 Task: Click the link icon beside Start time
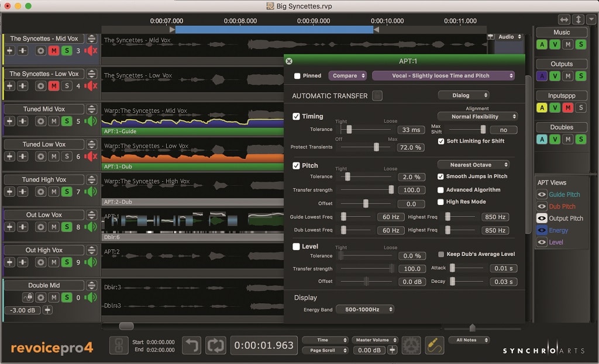119,345
